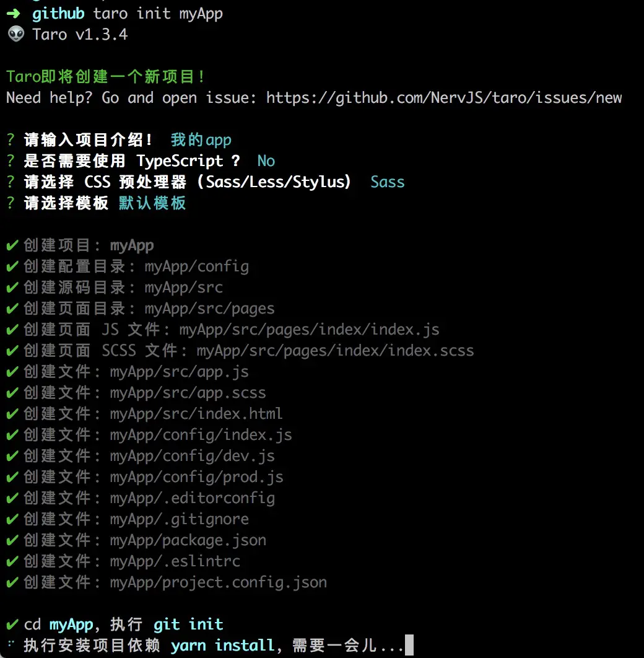This screenshot has height=658, width=644.
Task: Click the checkmark beside 创建源码目录 myApp/src
Action: point(12,287)
